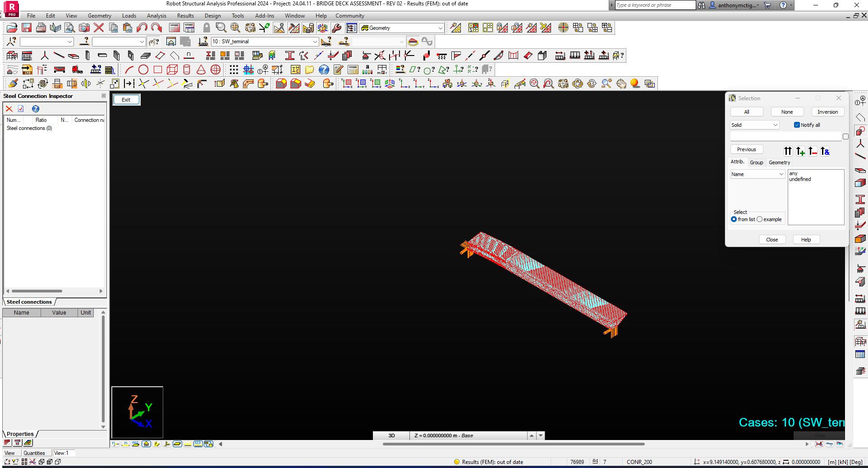The width and height of the screenshot is (868, 468).
Task: Print the current view
Action: click(x=41, y=28)
